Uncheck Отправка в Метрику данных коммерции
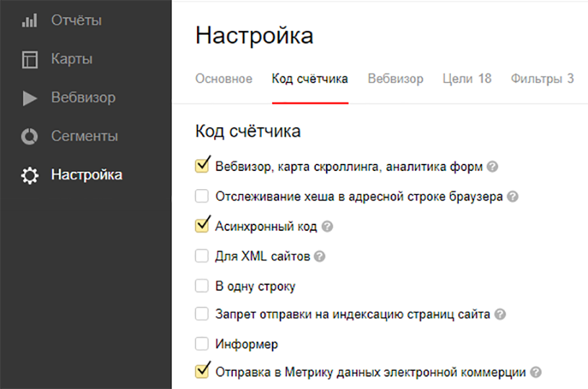Image resolution: width=588 pixels, height=389 pixels. [x=202, y=371]
